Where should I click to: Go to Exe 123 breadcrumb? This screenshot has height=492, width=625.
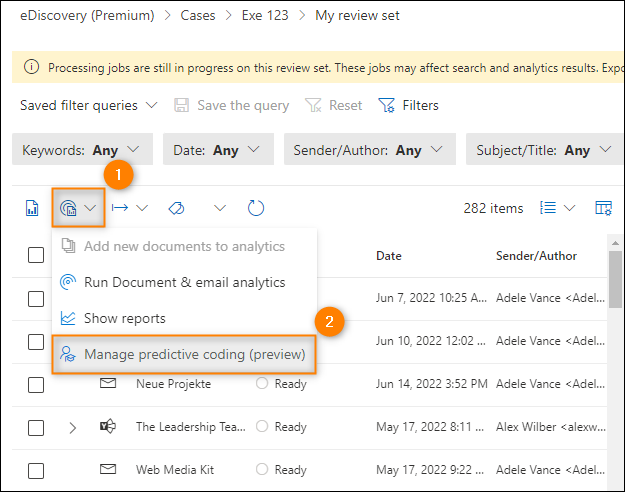tap(265, 16)
